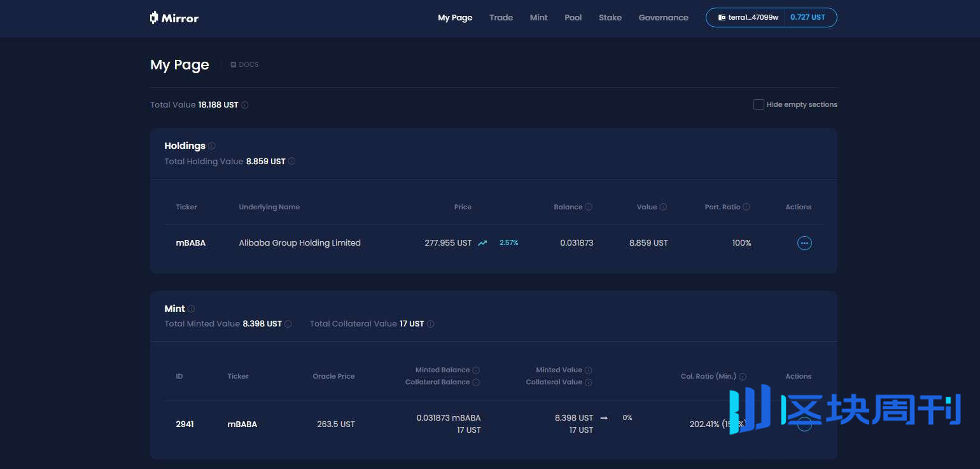The width and height of the screenshot is (980, 469).
Task: Click info icon beside Total Collateral Value
Action: (x=431, y=324)
